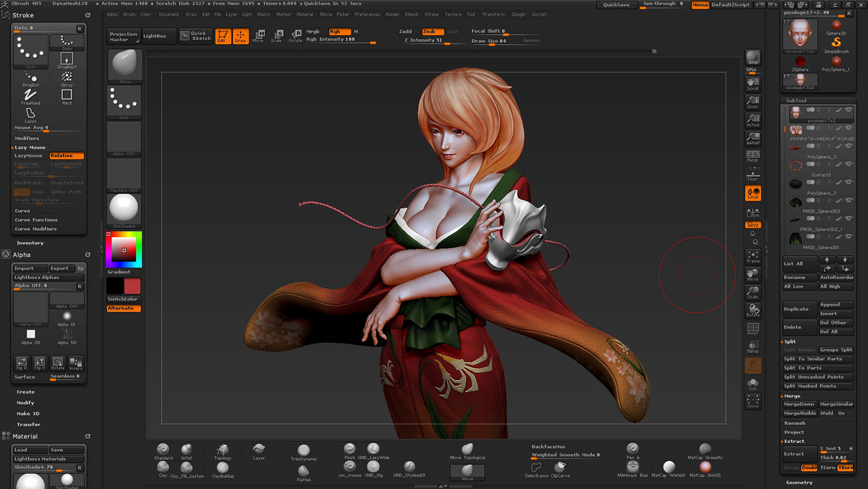868x489 pixels.
Task: Select the DragRect stroke type
Action: point(66,61)
